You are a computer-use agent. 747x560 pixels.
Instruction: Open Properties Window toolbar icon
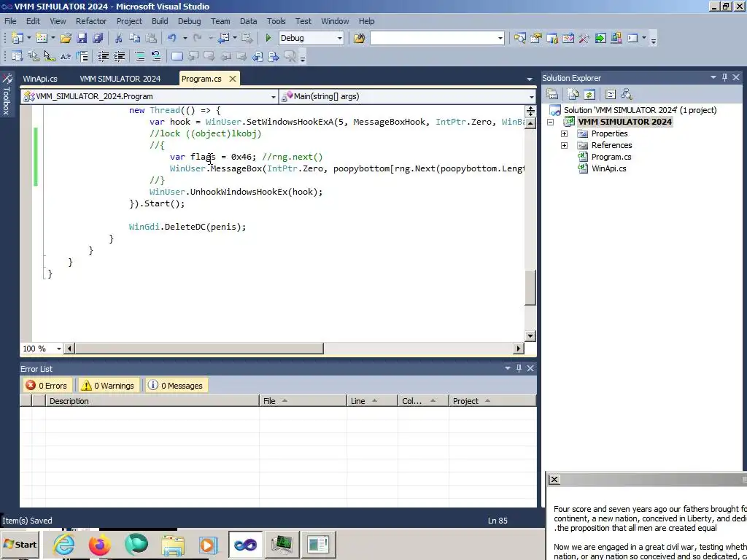click(x=536, y=38)
